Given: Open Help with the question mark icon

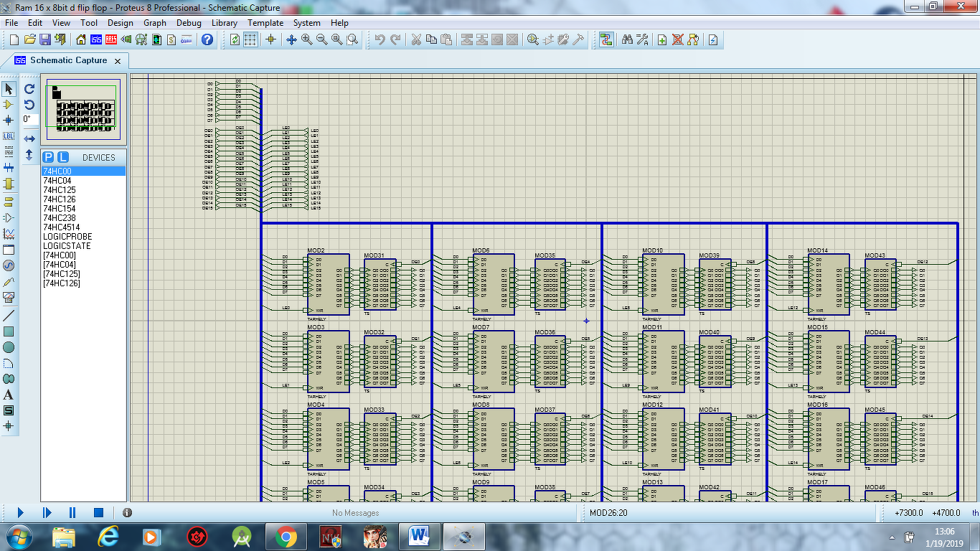Looking at the screenshot, I should (x=207, y=39).
